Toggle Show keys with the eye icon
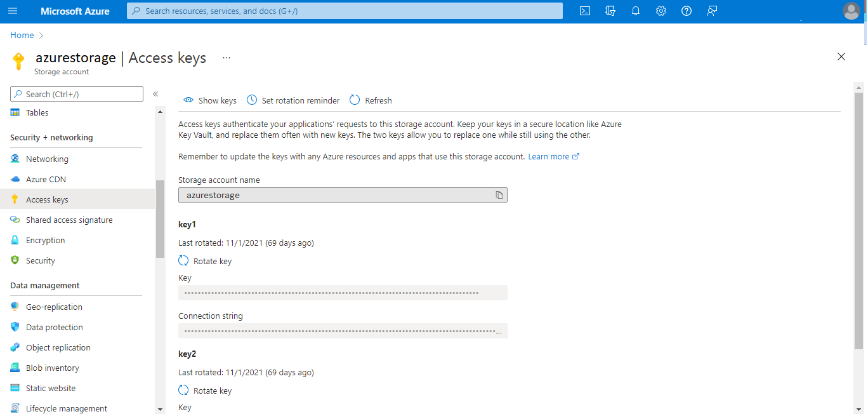The image size is (868, 414). pyautogui.click(x=188, y=100)
